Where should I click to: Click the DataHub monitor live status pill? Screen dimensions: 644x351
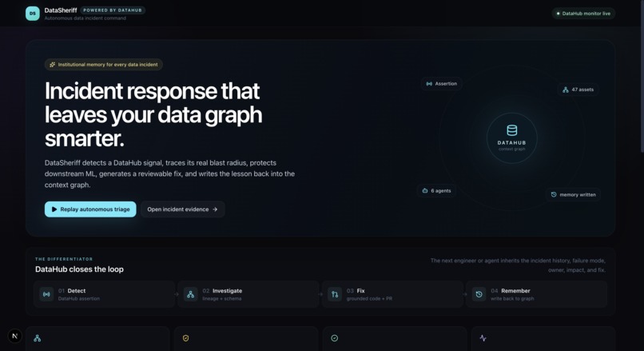(x=583, y=14)
